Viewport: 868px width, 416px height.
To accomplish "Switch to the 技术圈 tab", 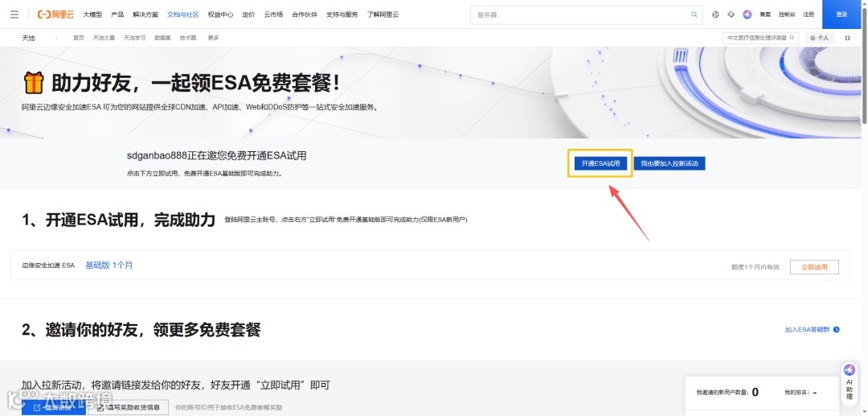I will (188, 38).
